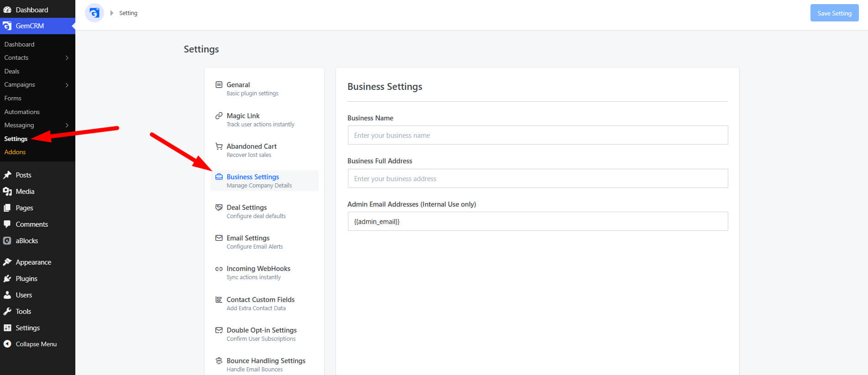Click the Save Setting button
Screen dimensions: 868x375
coord(834,13)
